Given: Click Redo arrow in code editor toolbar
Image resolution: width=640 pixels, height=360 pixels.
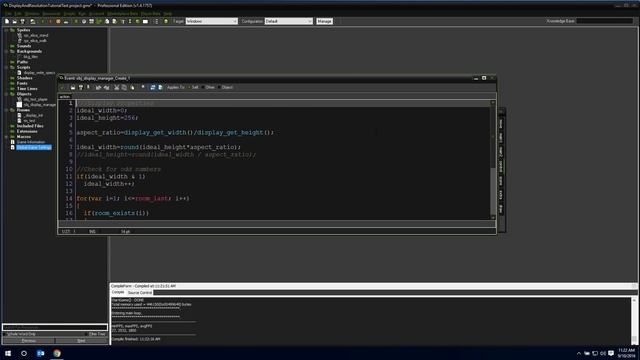Looking at the screenshot, I should pos(107,87).
